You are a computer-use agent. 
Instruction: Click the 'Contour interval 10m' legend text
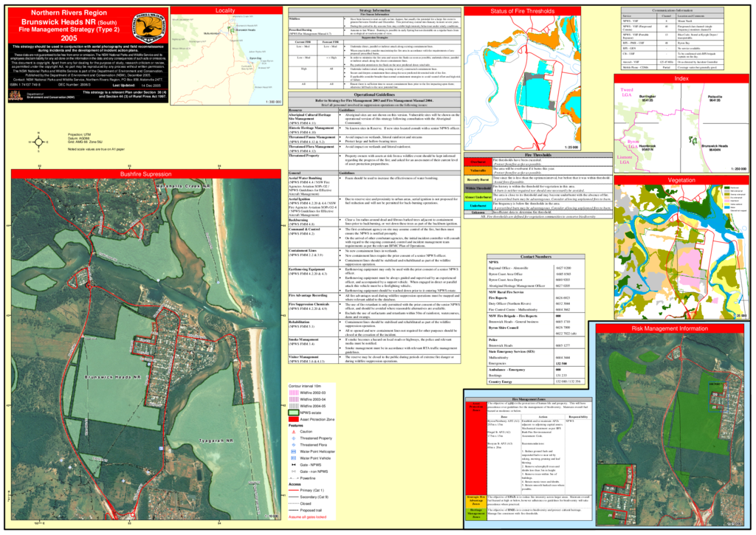tap(305, 386)
